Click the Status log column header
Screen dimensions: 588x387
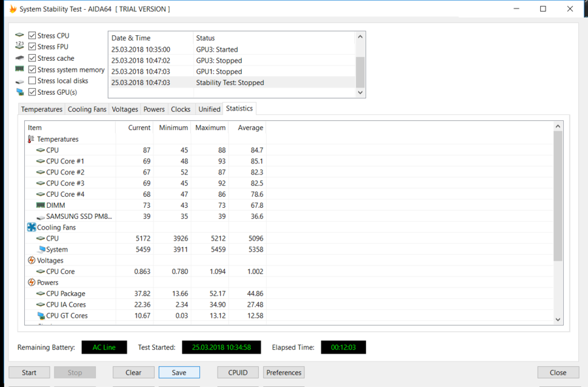[274, 38]
